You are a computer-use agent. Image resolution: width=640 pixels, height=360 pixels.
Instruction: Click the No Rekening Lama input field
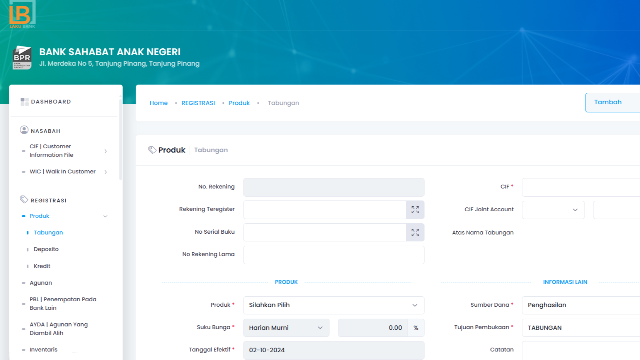click(x=333, y=255)
